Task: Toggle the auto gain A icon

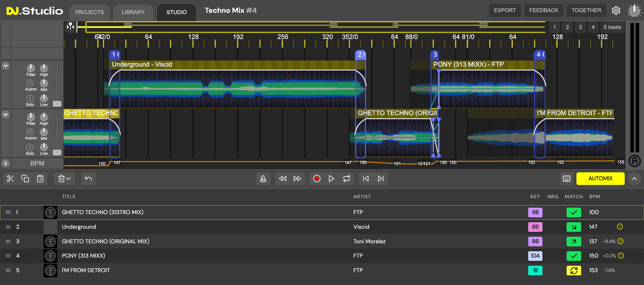Action: click(x=634, y=161)
